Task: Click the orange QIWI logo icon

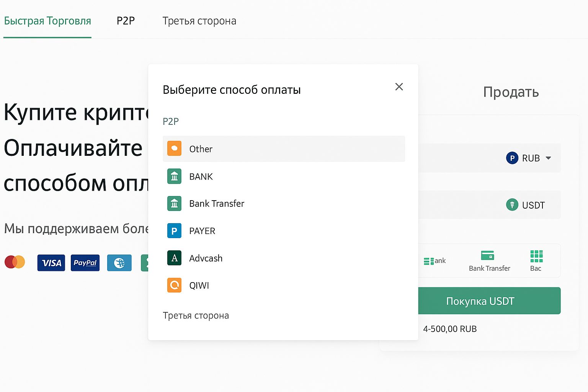Action: pos(174,285)
